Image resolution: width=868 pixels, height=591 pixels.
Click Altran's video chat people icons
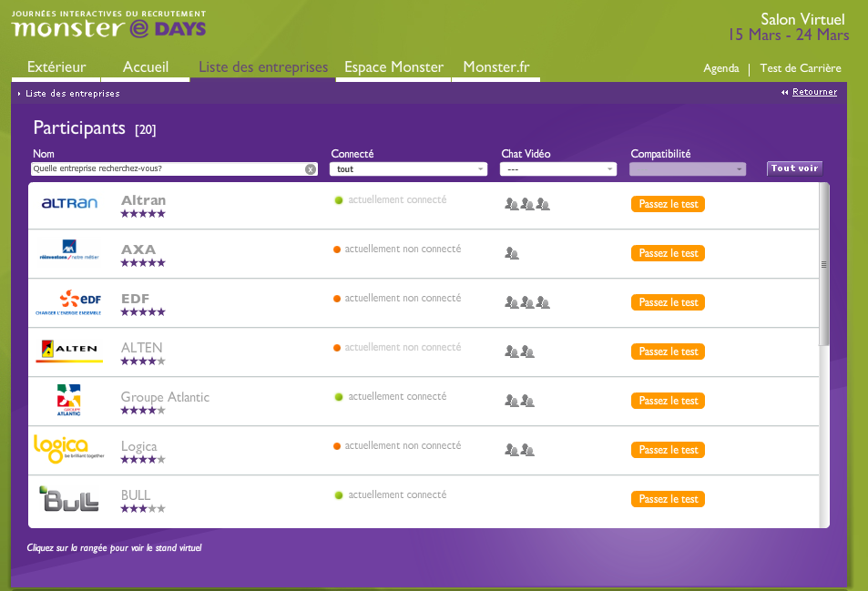click(527, 204)
